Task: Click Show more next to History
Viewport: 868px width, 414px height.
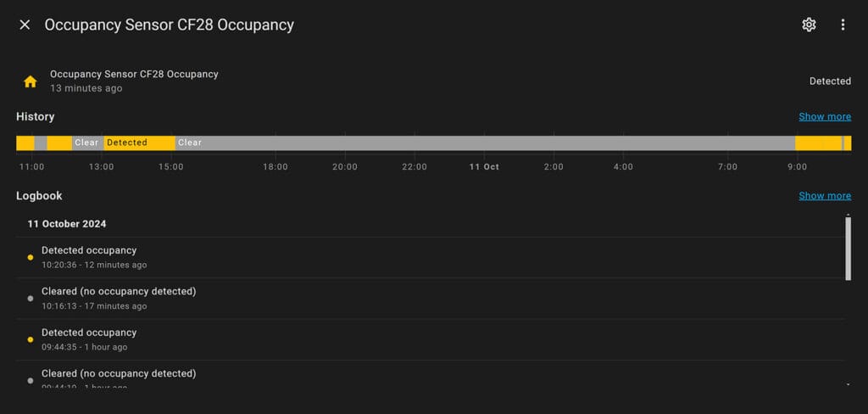Action: click(x=825, y=116)
